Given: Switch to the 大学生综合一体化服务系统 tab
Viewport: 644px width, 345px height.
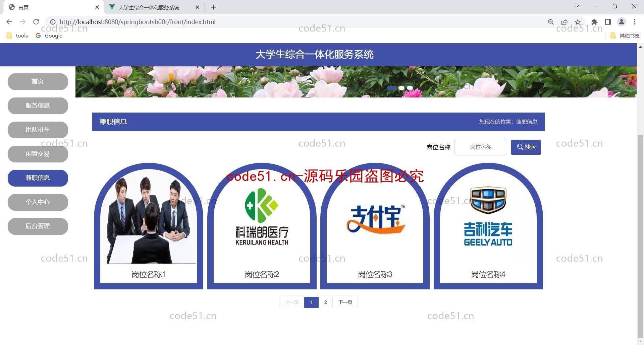Looking at the screenshot, I should (154, 7).
